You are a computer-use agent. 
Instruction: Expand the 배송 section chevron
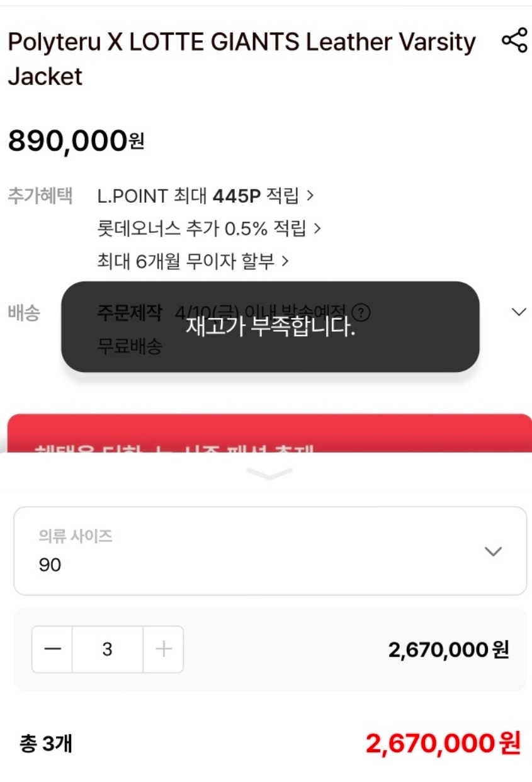(519, 312)
